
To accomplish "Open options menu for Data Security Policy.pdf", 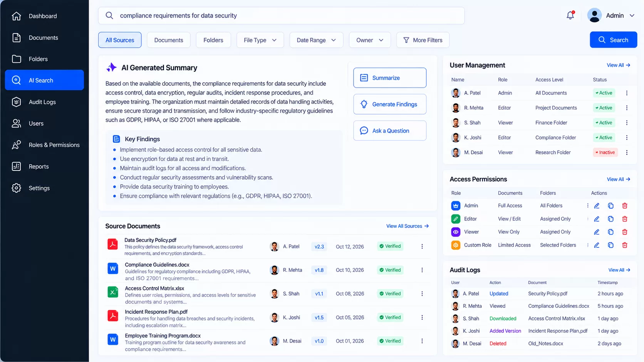I will click(422, 246).
